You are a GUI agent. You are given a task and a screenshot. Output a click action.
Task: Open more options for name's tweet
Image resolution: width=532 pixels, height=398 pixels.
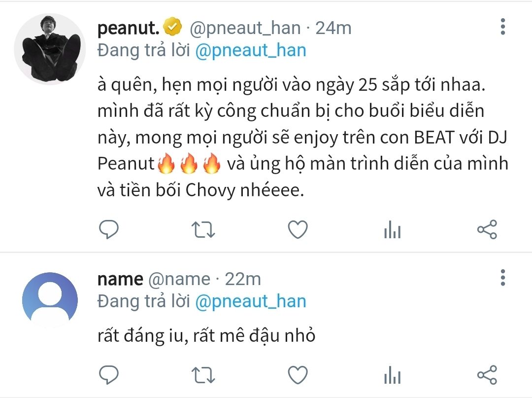[x=503, y=278]
